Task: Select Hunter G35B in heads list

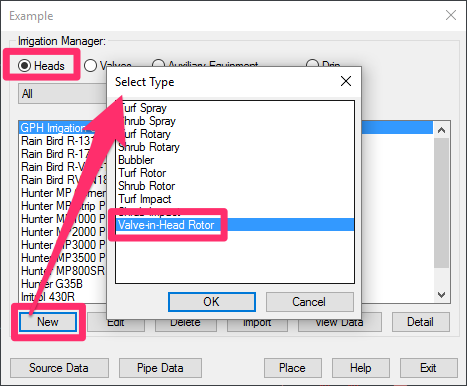Action: (x=63, y=284)
